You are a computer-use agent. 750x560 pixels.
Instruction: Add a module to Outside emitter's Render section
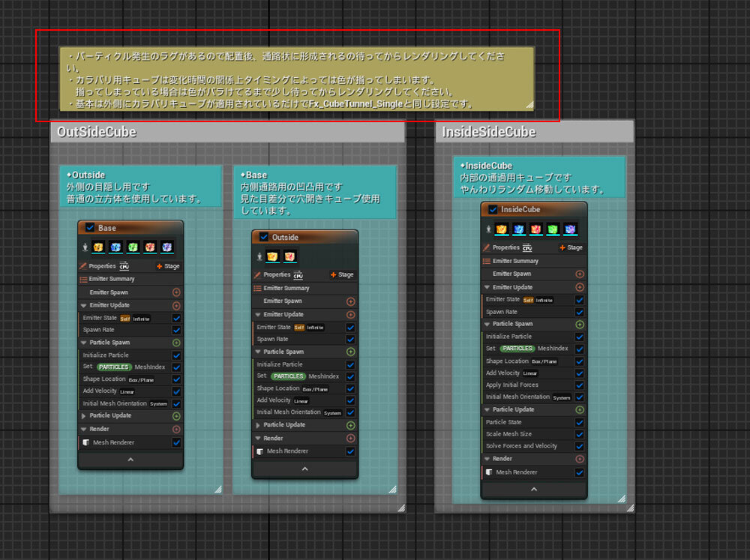click(x=350, y=438)
